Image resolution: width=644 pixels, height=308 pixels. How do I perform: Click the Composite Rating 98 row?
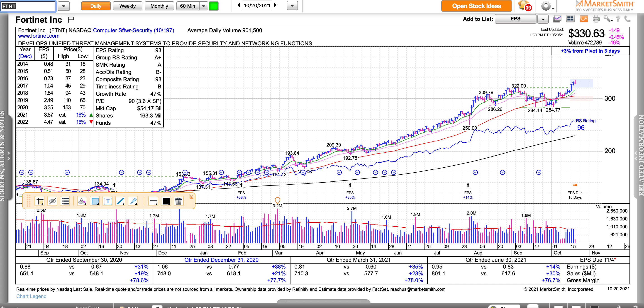[x=128, y=80]
